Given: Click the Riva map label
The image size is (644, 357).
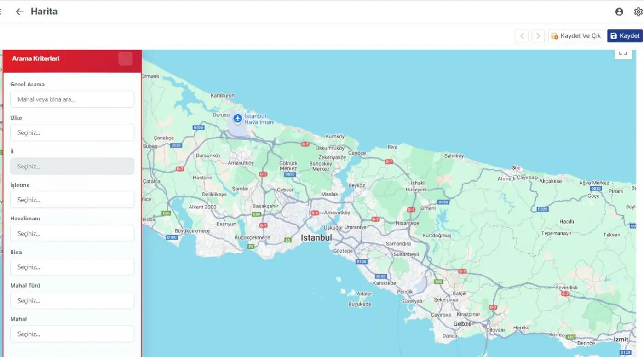Looking at the screenshot, I should pos(392,147).
